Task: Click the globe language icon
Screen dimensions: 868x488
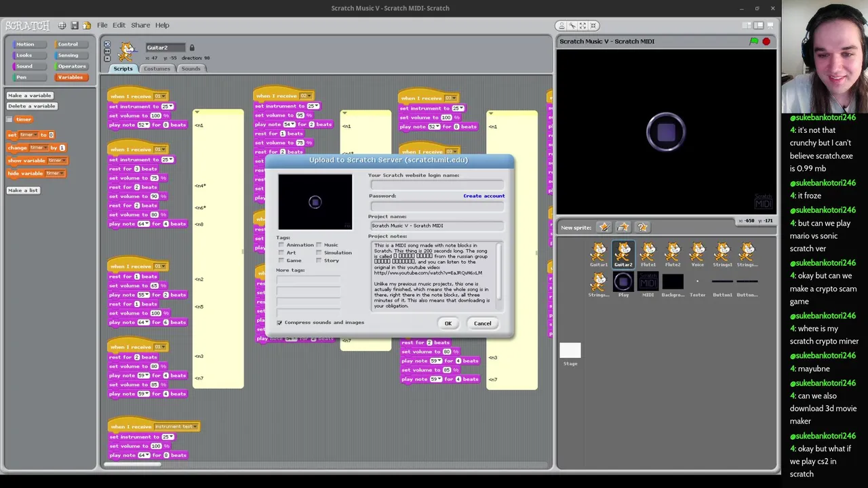Action: coord(62,25)
